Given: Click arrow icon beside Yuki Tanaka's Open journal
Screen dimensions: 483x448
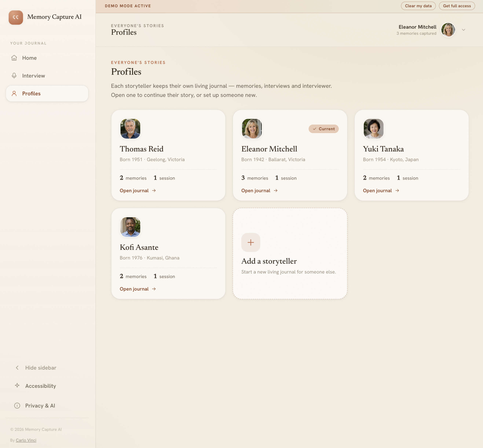Looking at the screenshot, I should coord(397,190).
